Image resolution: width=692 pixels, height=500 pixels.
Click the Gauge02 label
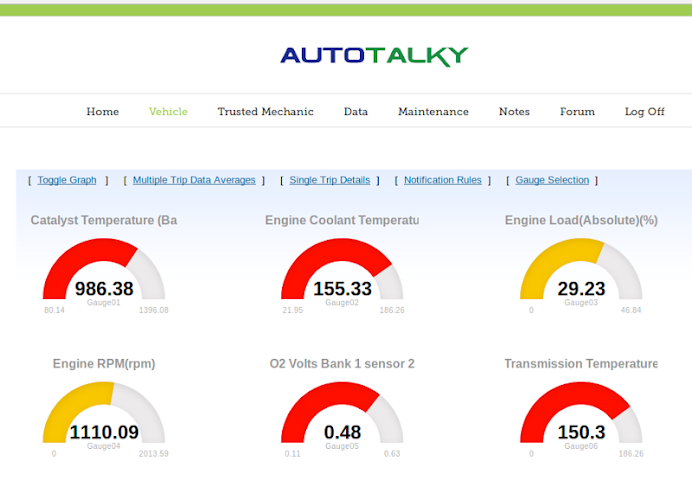coord(342,303)
